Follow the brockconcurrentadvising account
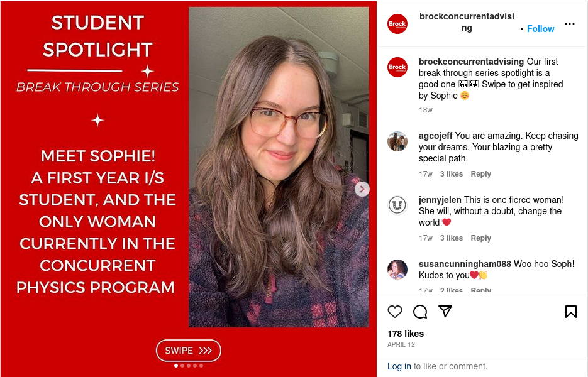This screenshot has height=377, width=588. (540, 29)
